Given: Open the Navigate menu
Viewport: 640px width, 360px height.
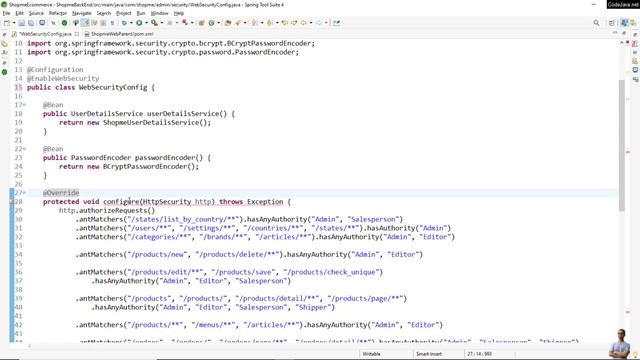Looking at the screenshot, I should tap(81, 13).
